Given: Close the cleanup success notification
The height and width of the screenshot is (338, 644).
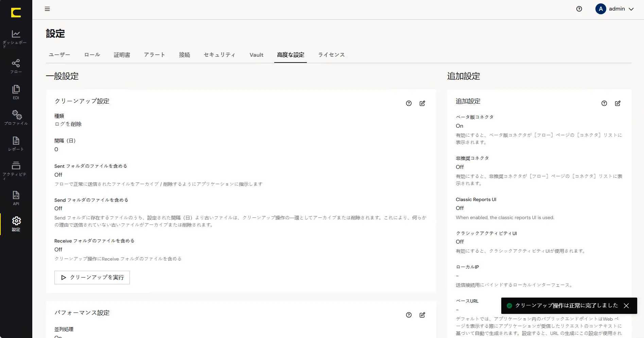Looking at the screenshot, I should 626,306.
